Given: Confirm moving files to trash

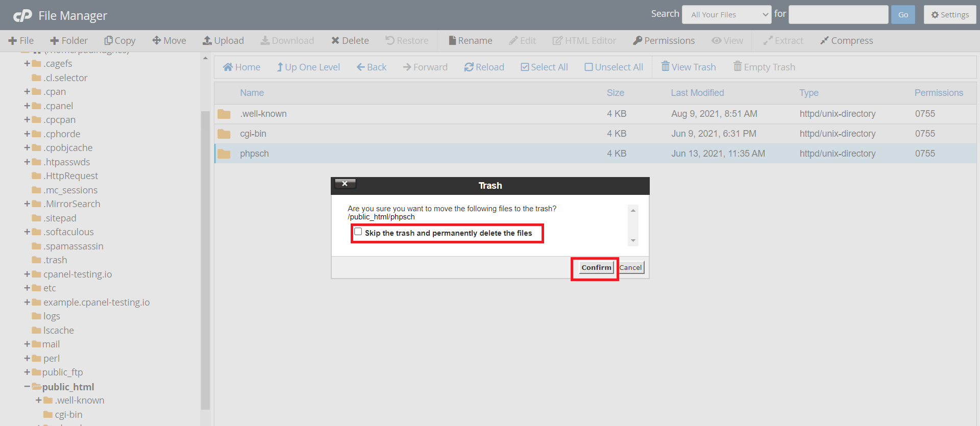Looking at the screenshot, I should click(596, 268).
